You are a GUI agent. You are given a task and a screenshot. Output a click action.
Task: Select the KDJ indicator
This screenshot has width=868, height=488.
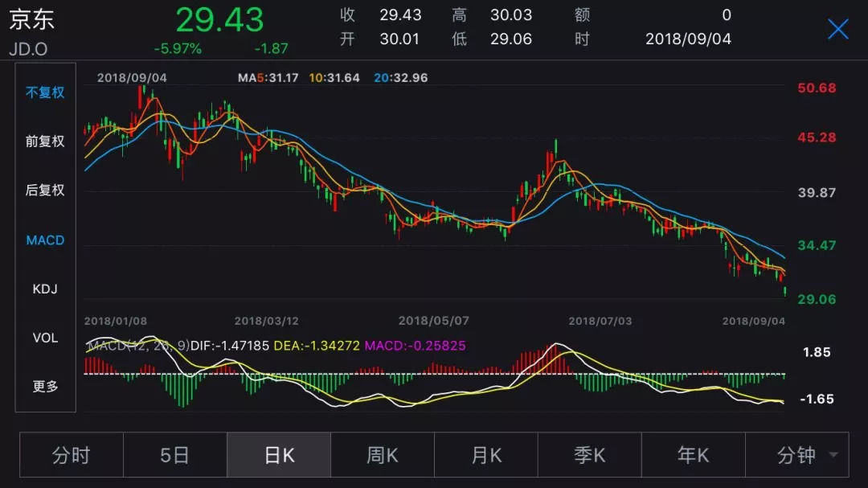[x=44, y=289]
